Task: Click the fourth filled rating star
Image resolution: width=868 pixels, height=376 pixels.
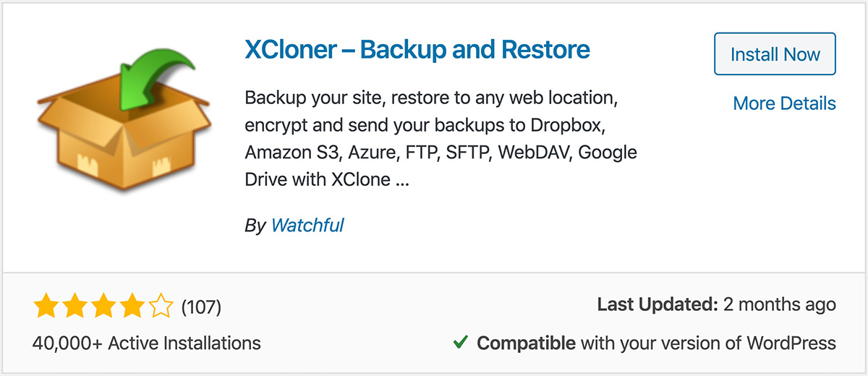Action: click(132, 307)
